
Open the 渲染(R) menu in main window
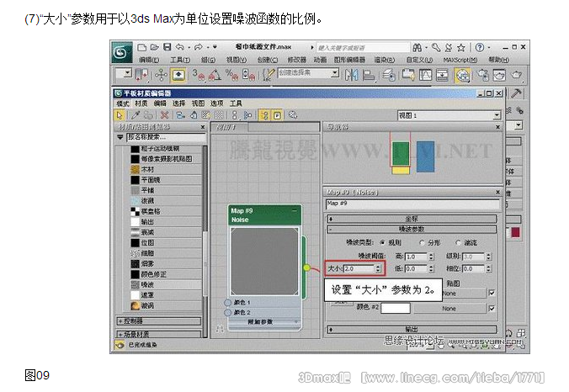(385, 60)
